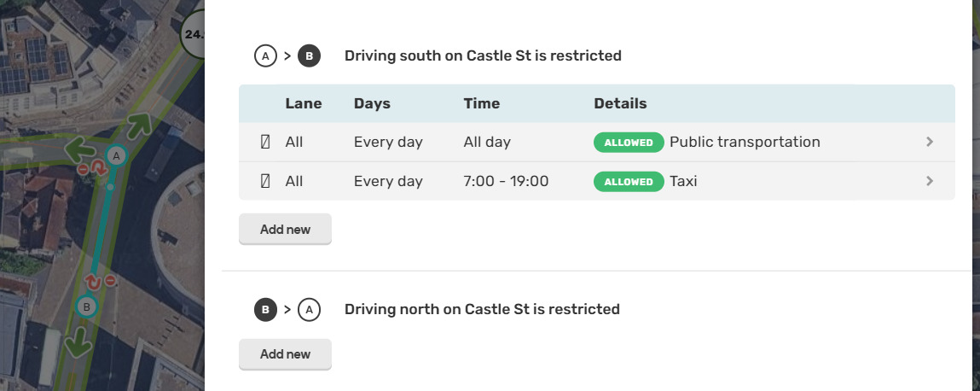
Task: Click lane icon in the Taxi row
Action: pyautogui.click(x=264, y=181)
